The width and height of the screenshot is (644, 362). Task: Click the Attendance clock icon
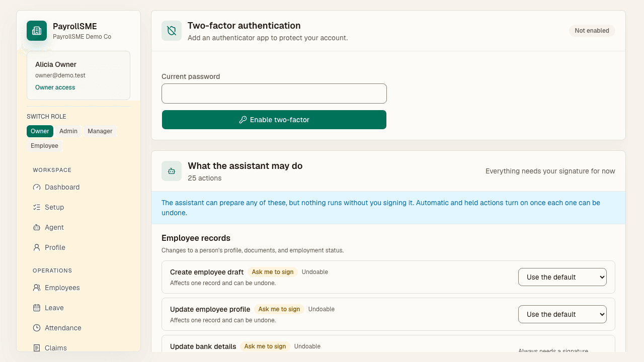pyautogui.click(x=37, y=328)
